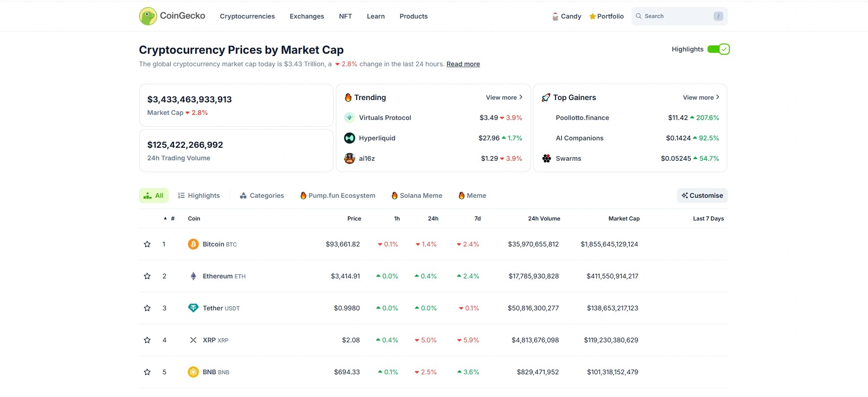Click the Tether coin icon
Image resolution: width=868 pixels, height=397 pixels.
(193, 308)
